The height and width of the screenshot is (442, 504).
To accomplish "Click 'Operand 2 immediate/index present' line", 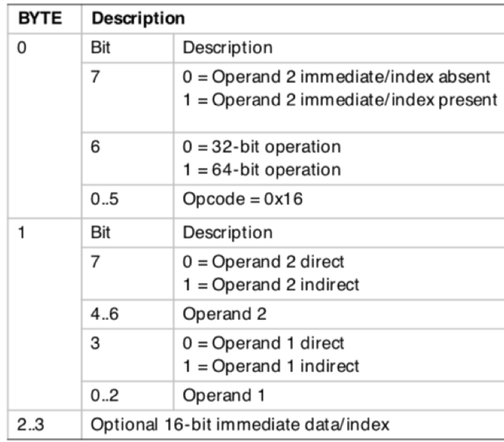I will (340, 100).
